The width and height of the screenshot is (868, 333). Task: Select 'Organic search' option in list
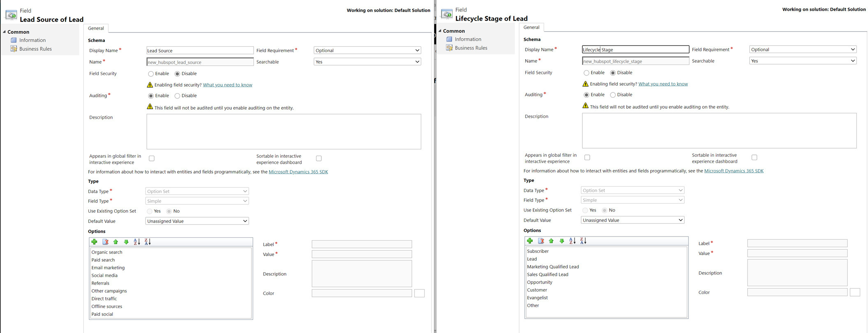(x=107, y=253)
